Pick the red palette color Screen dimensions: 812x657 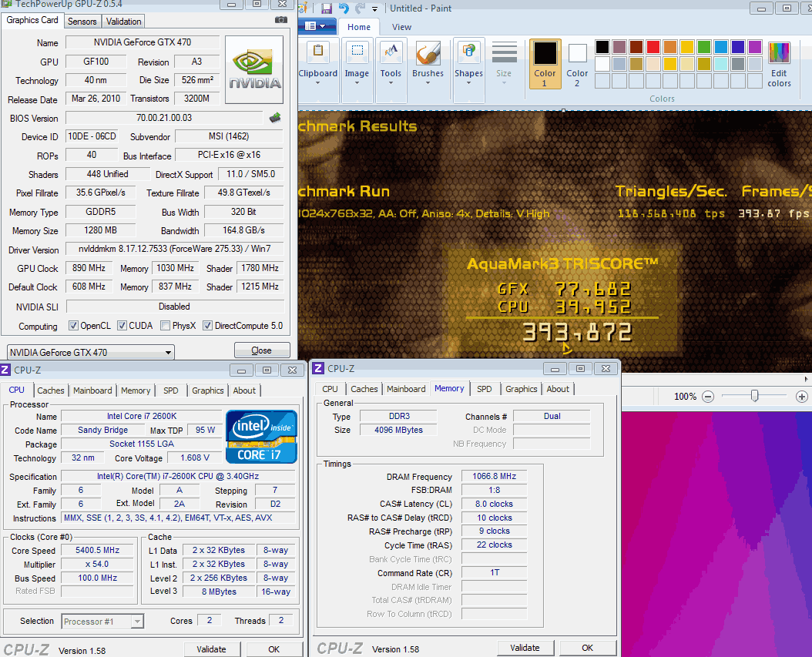click(653, 47)
